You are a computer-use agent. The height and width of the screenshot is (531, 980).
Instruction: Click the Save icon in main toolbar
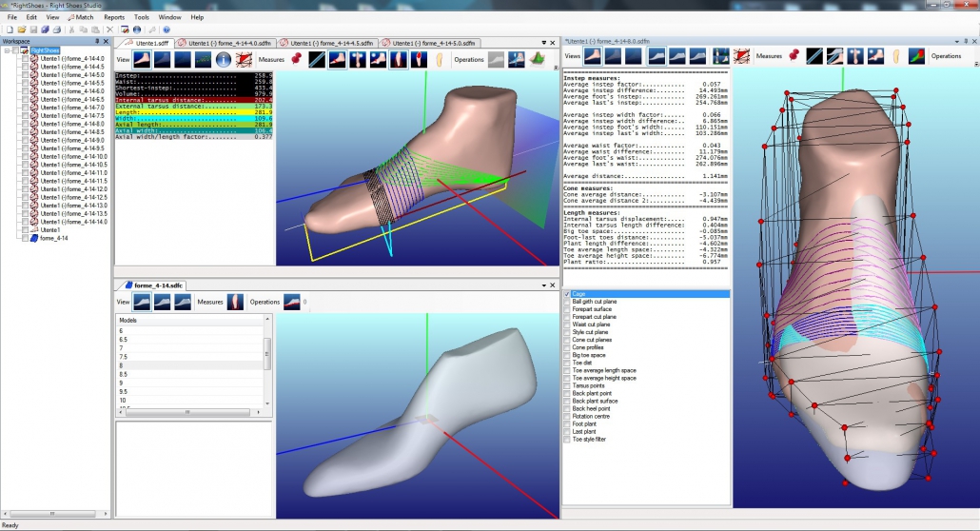(x=33, y=29)
